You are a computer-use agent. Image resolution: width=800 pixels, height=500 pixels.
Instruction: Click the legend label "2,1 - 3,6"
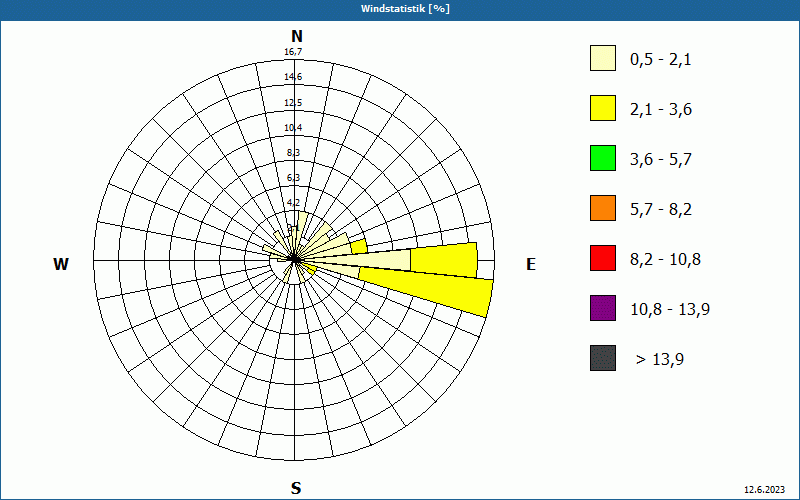(x=661, y=110)
